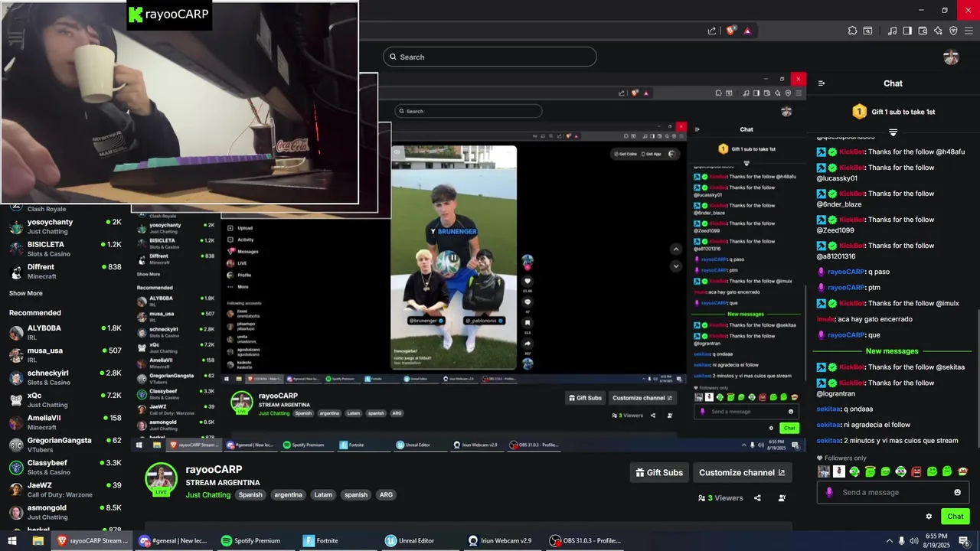Open musa_usa recommended channel
The width and height of the screenshot is (980, 551).
[65, 355]
